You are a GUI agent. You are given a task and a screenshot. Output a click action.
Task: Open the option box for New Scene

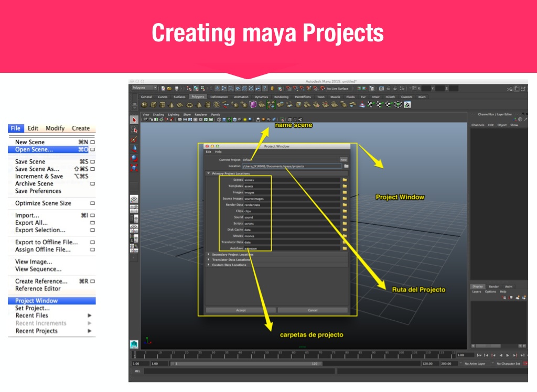pos(92,142)
